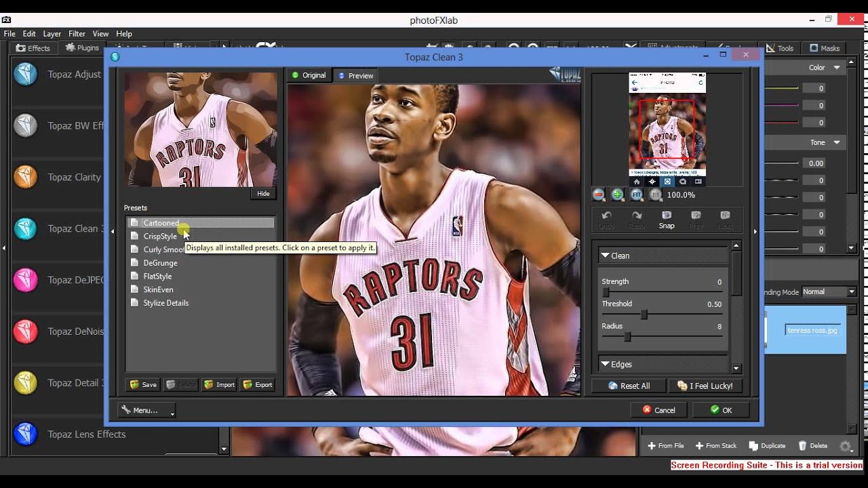This screenshot has width=868, height=488.
Task: Open the Blending Mode Normal dropdown
Action: coord(829,291)
